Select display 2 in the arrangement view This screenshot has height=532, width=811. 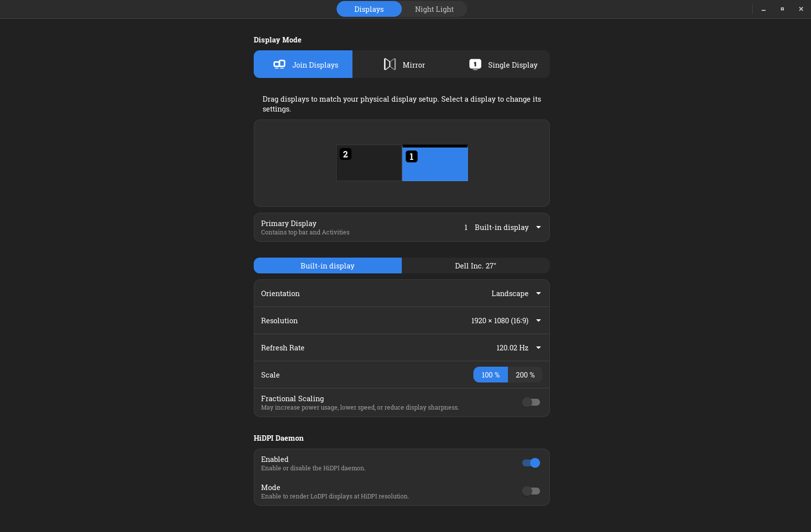[369, 163]
